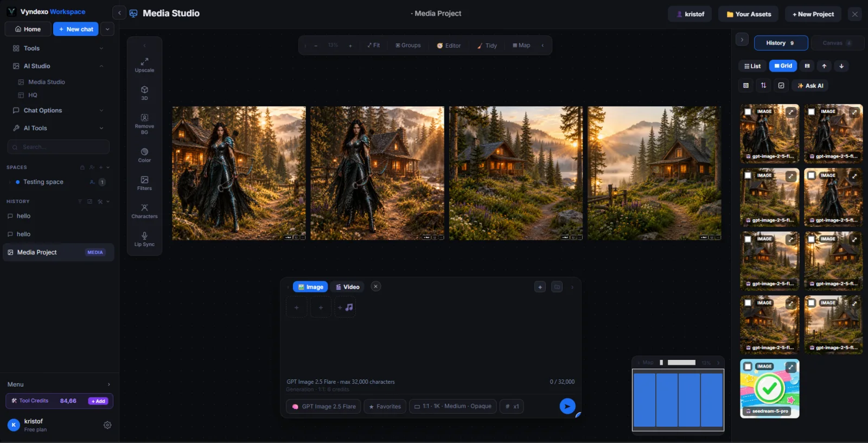
Task: Click the send generation arrow button
Action: [x=567, y=406]
